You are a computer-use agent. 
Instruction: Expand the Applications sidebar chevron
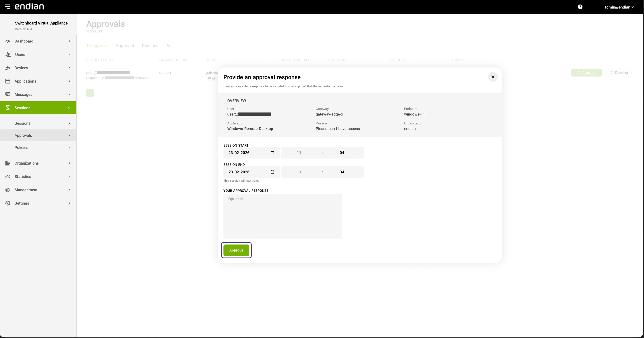[x=69, y=81]
